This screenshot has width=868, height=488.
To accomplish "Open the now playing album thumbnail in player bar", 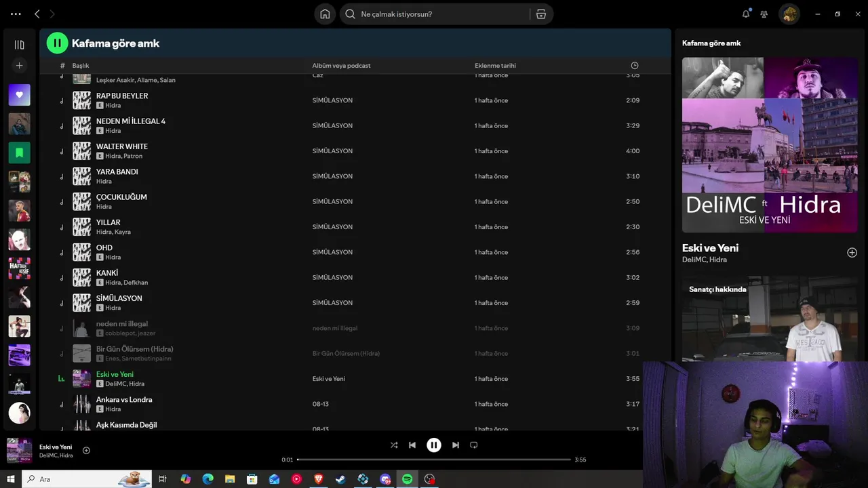I will point(19,451).
